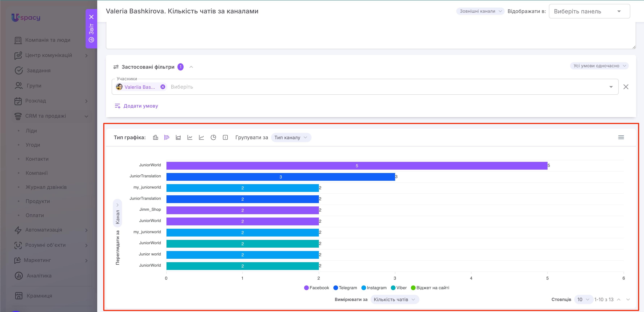Toggle the Viber legend series
644x312 pixels.
click(x=399, y=288)
